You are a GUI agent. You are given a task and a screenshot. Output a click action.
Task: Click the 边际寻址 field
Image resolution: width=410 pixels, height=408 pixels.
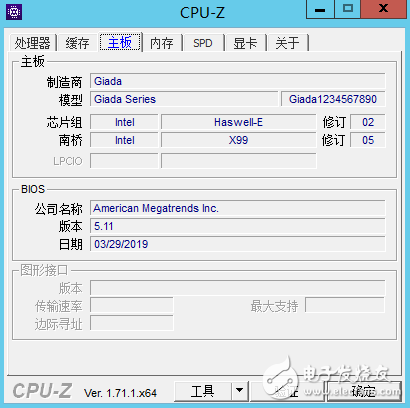pyautogui.click(x=132, y=324)
